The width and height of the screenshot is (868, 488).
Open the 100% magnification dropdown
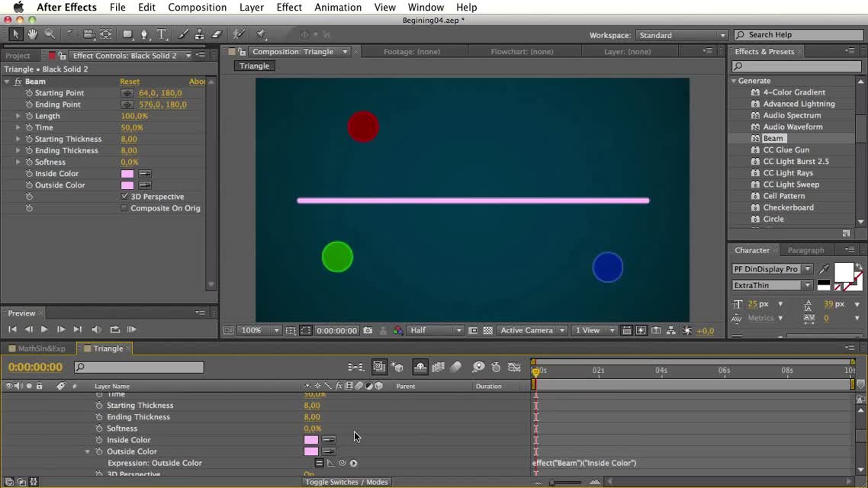pos(259,330)
